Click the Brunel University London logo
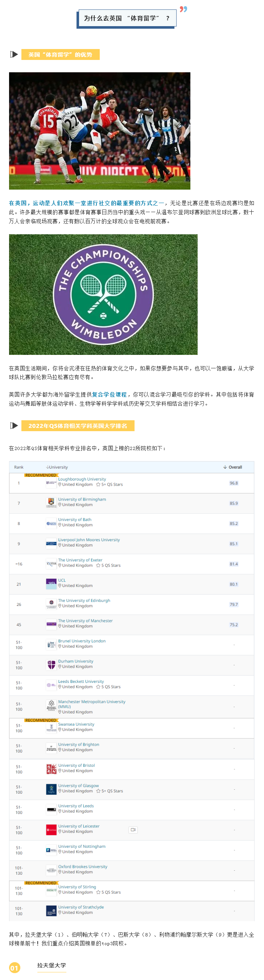Viewport: 264px width, 980px height. tap(51, 644)
